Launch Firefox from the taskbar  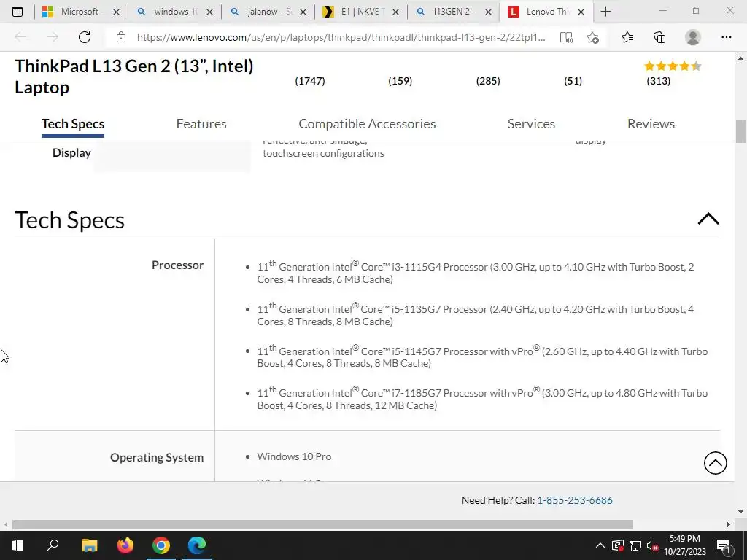pos(125,545)
